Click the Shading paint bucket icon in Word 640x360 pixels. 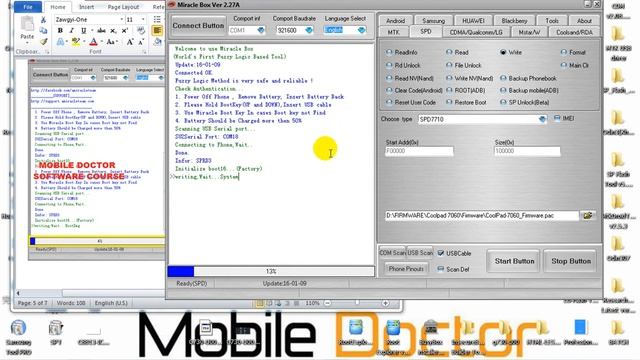(x=158, y=42)
